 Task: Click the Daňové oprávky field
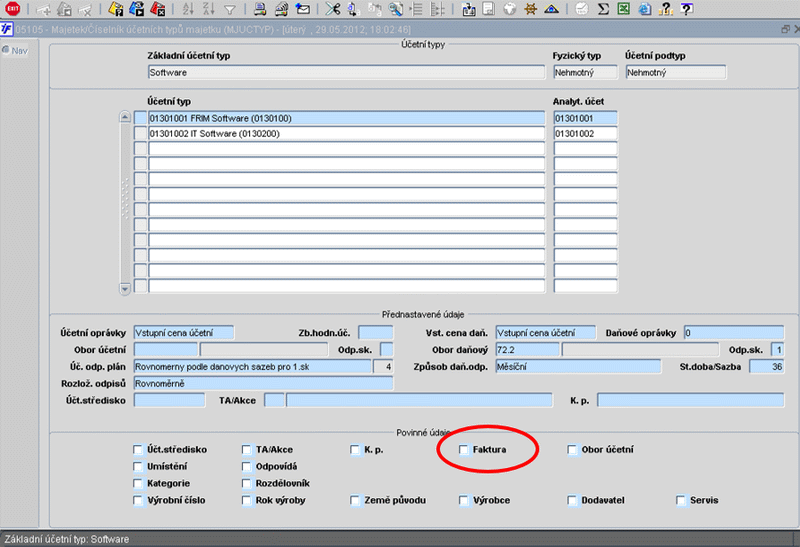click(x=734, y=333)
